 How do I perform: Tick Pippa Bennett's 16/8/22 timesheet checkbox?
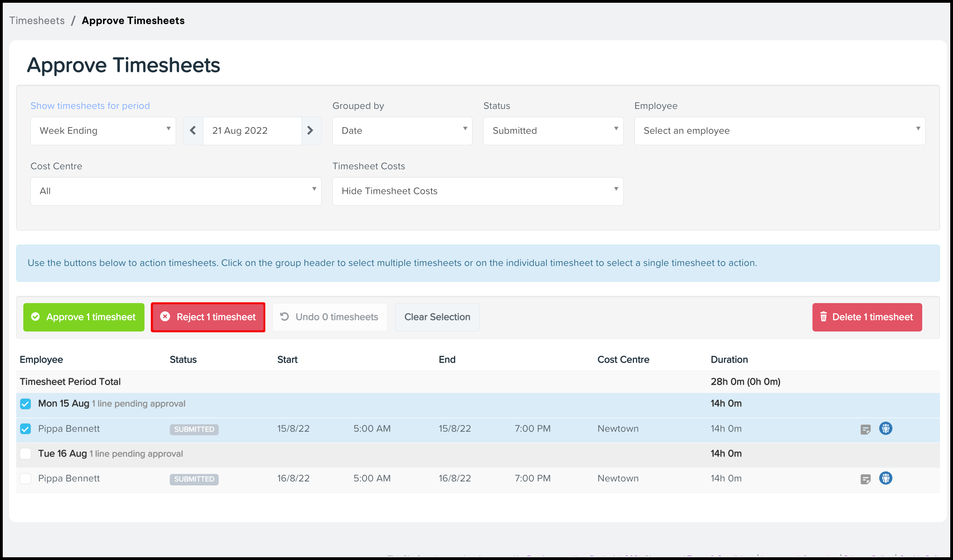point(26,479)
